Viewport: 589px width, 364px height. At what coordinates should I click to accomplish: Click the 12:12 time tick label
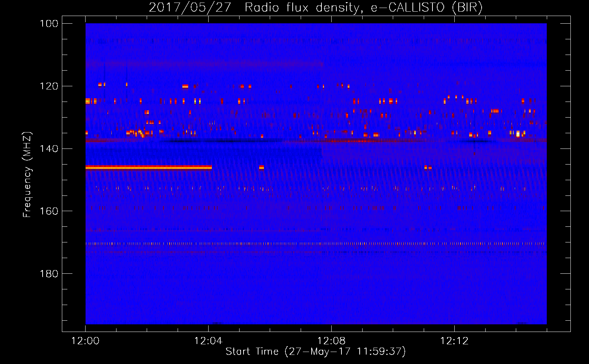[x=454, y=341]
